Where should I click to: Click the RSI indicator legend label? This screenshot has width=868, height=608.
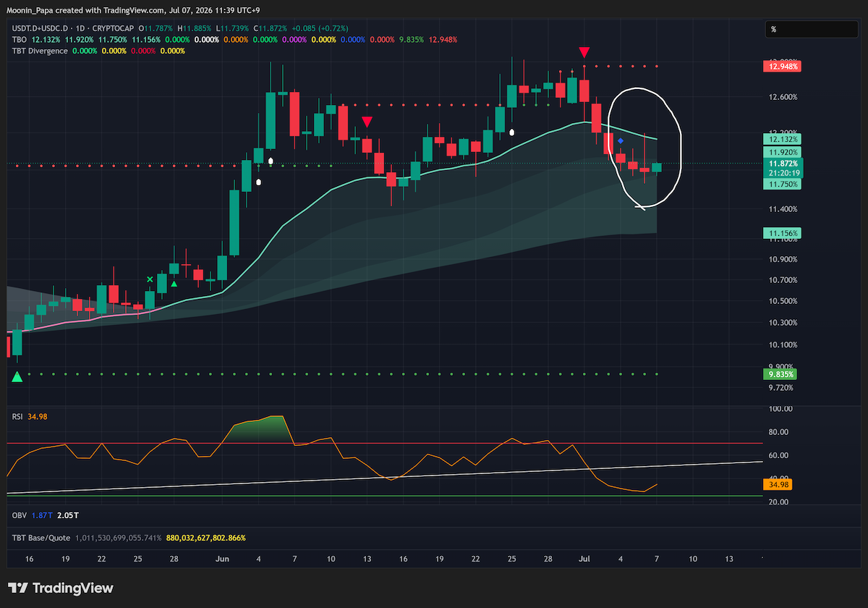pos(18,416)
